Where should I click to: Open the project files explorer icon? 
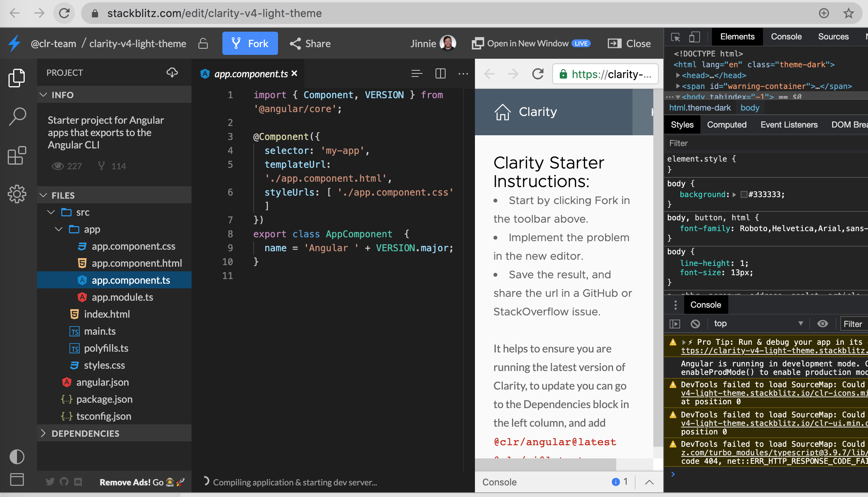click(x=17, y=78)
